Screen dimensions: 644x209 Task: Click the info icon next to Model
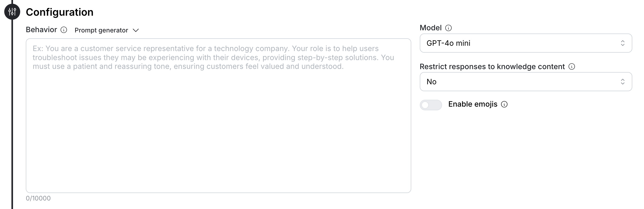pyautogui.click(x=448, y=28)
